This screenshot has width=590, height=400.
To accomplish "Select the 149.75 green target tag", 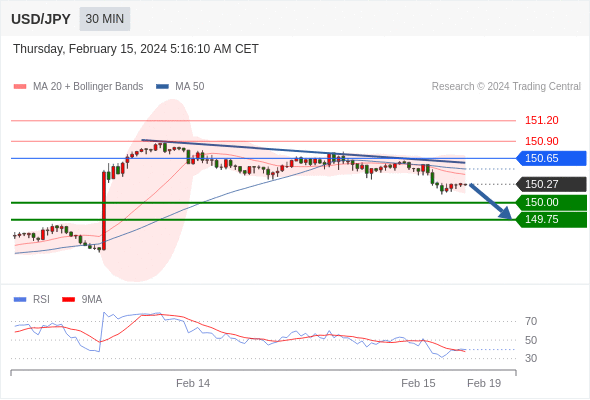I will (551, 219).
